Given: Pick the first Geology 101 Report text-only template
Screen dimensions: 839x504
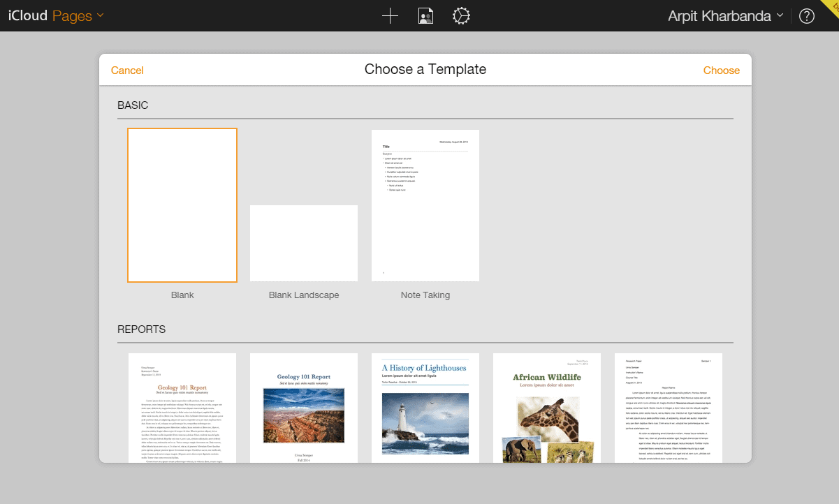Looking at the screenshot, I should point(182,407).
